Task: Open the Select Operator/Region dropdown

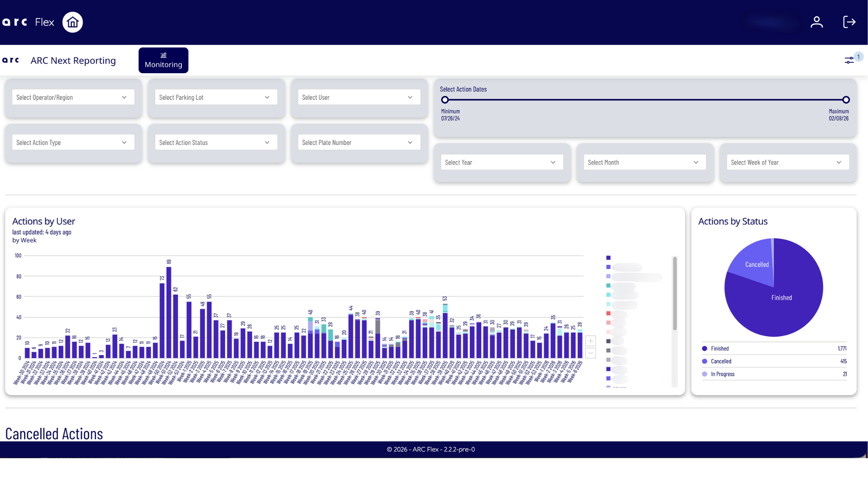Action: click(73, 97)
